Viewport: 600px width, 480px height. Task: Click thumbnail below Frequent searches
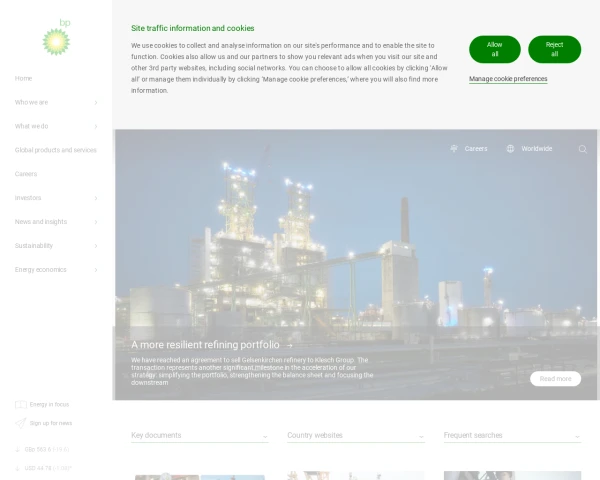coord(512,475)
